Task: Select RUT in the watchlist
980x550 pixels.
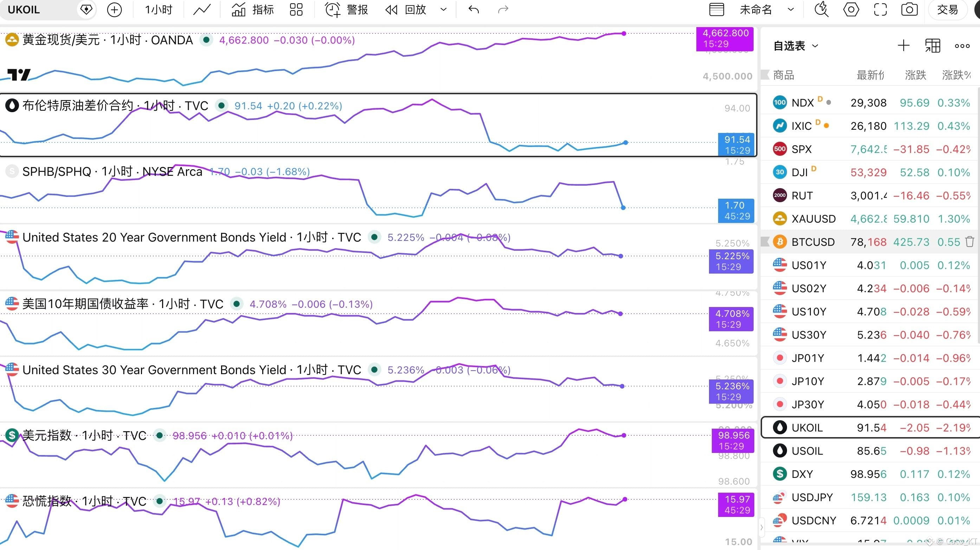Action: click(870, 196)
